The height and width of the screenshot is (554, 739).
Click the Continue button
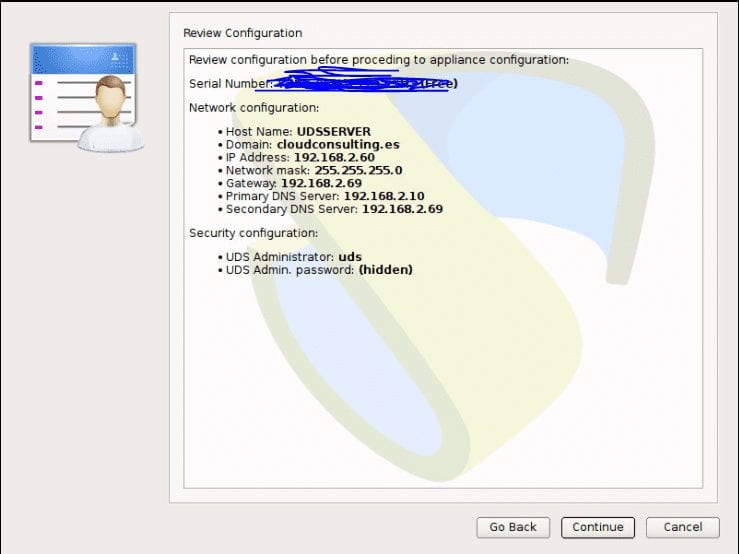click(x=598, y=527)
